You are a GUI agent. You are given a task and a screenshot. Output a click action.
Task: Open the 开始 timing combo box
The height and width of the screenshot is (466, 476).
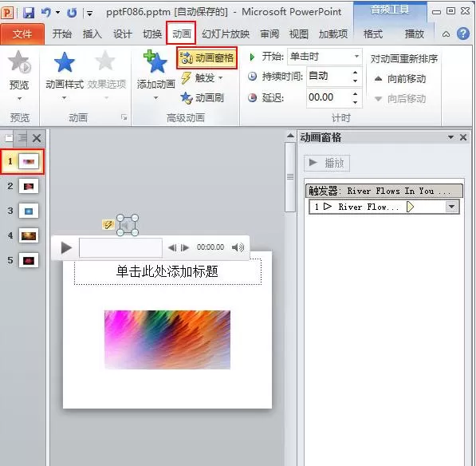coord(325,57)
